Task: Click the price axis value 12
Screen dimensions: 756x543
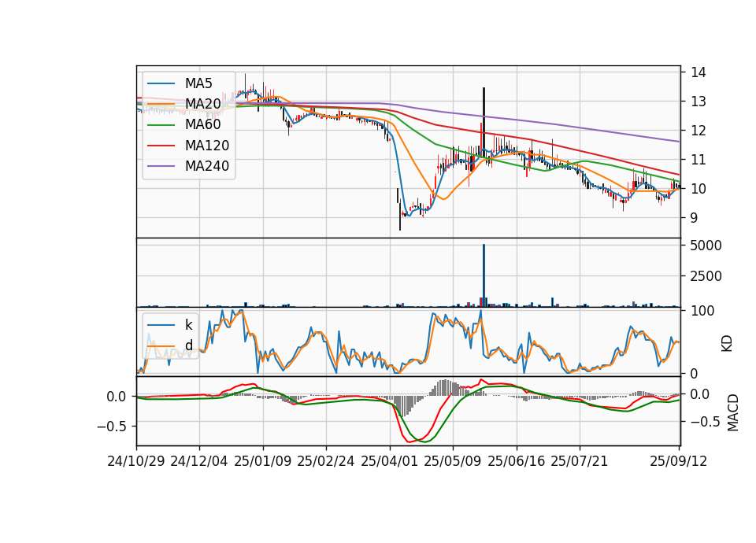Action: (699, 131)
